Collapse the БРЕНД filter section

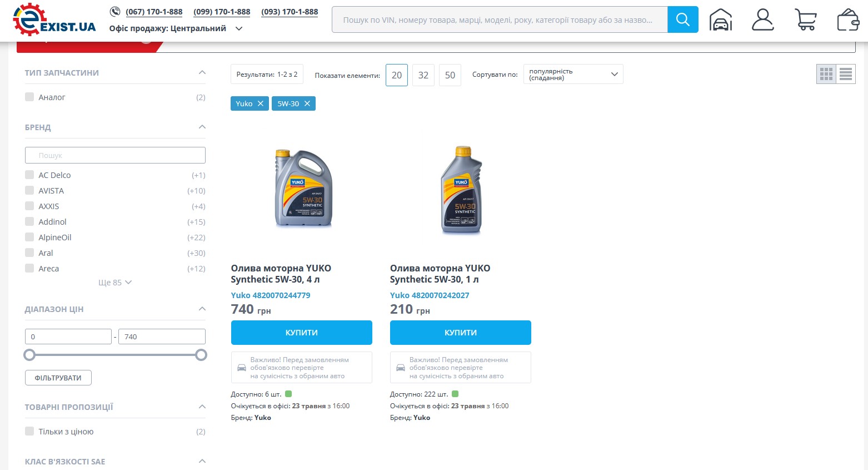click(x=202, y=127)
